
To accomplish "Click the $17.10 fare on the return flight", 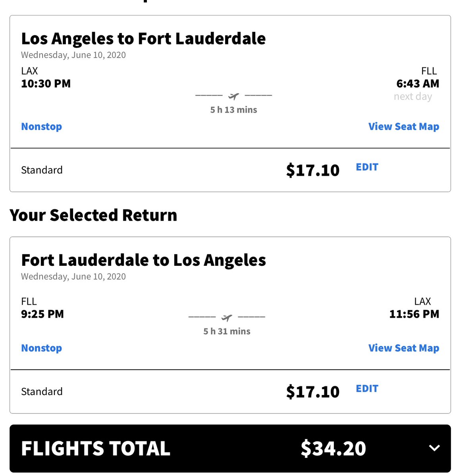I will tap(312, 392).
